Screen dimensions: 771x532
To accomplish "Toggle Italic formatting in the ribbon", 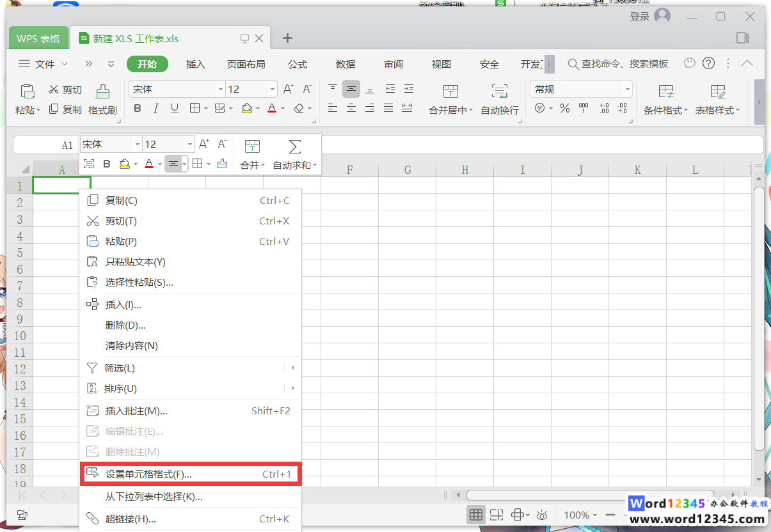I will point(155,109).
